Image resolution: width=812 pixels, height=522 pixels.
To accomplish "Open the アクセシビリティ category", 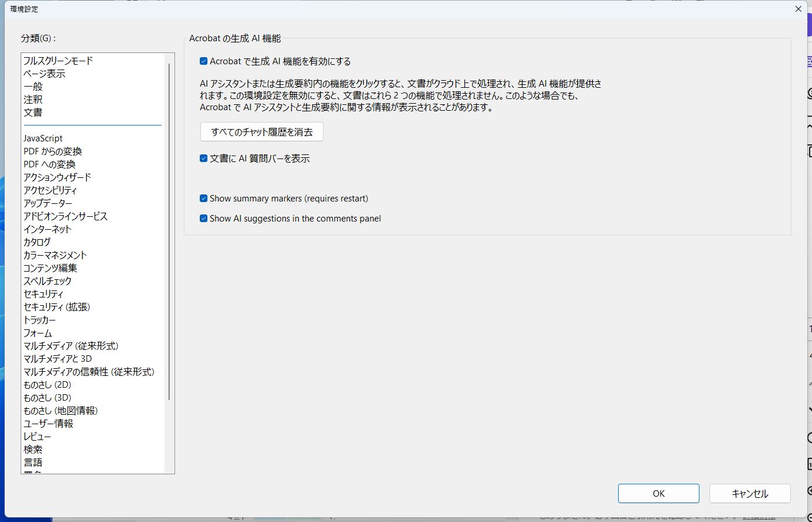I will pyautogui.click(x=50, y=190).
